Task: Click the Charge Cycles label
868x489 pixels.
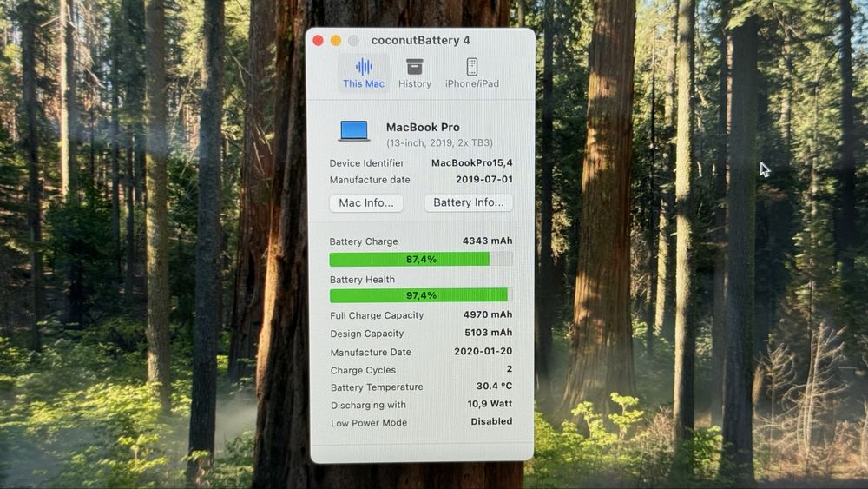Action: [363, 371]
